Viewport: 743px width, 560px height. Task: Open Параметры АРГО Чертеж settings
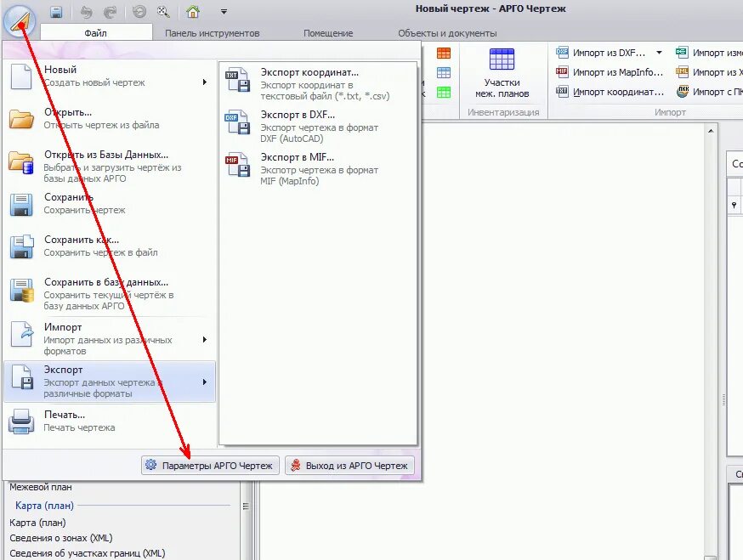point(210,465)
